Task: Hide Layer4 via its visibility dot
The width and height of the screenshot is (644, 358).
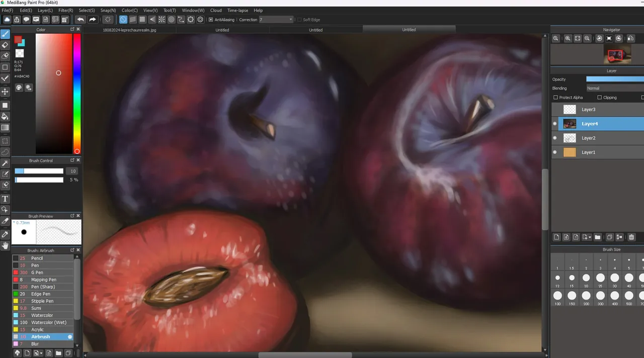Action: [555, 124]
